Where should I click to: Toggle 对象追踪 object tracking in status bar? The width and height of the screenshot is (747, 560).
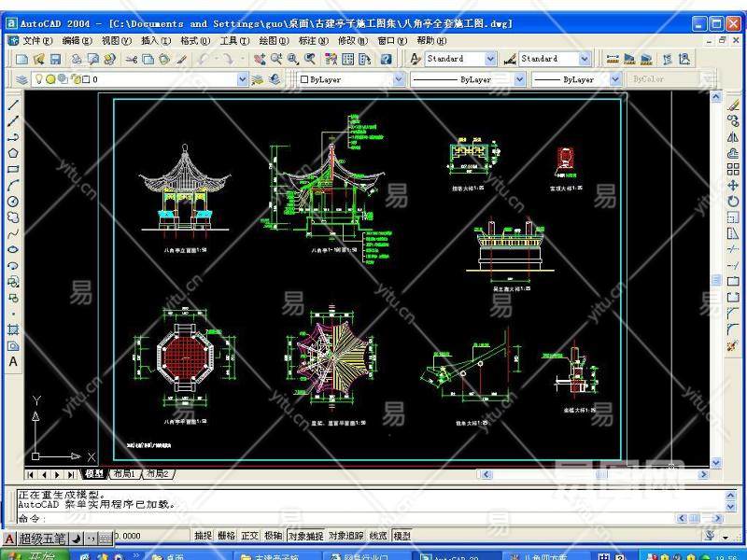(x=346, y=536)
